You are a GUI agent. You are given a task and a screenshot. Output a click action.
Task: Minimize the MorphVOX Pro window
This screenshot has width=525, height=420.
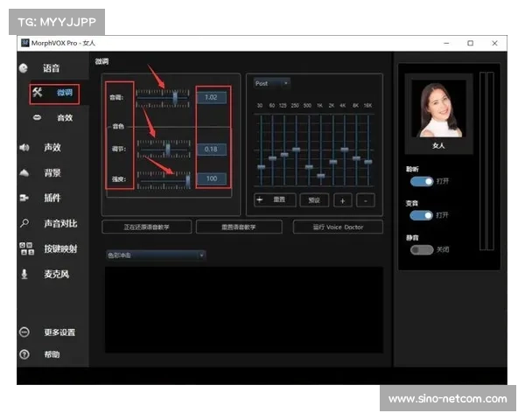(446, 43)
